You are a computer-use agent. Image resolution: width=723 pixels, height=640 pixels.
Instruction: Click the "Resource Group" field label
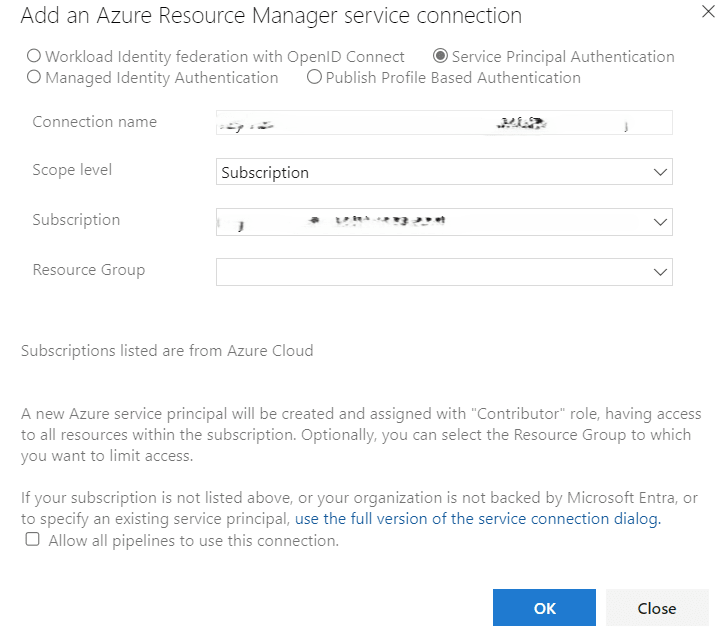point(88,270)
